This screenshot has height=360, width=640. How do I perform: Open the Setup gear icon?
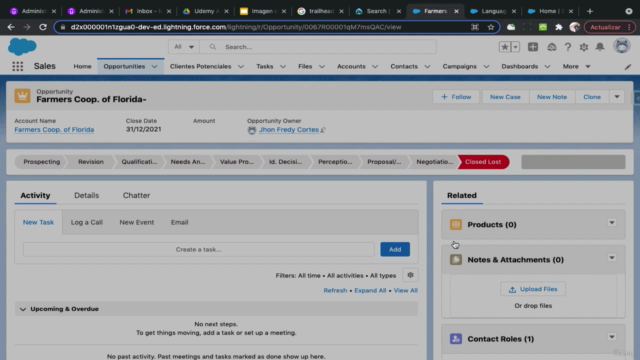(584, 47)
